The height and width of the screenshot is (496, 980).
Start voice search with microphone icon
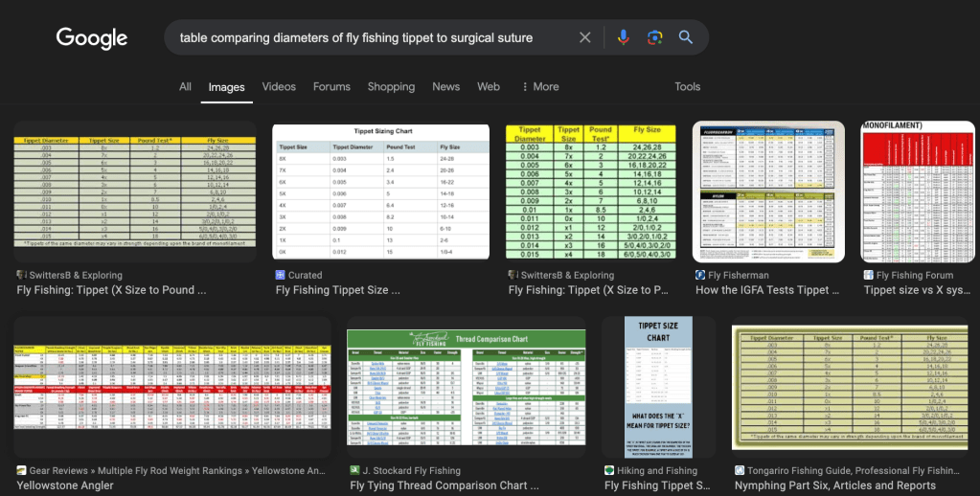(623, 37)
